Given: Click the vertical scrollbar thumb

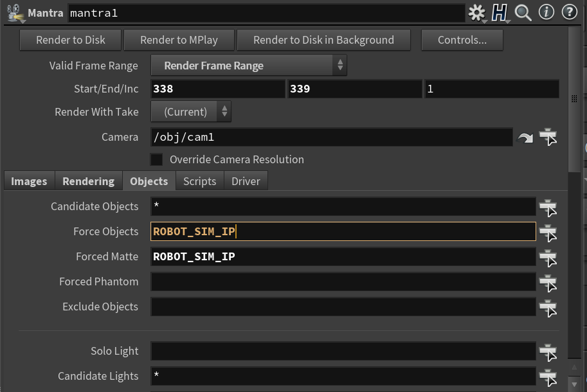Looking at the screenshot, I should 574,99.
